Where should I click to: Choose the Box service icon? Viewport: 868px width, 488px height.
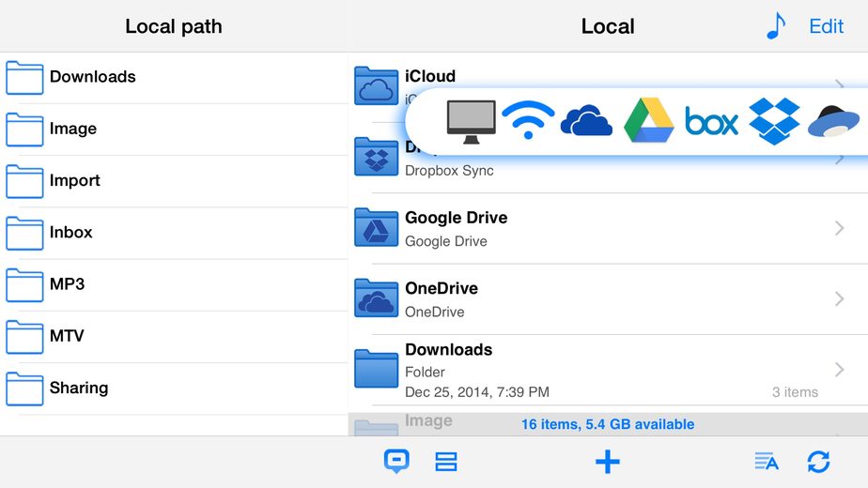pyautogui.click(x=711, y=121)
